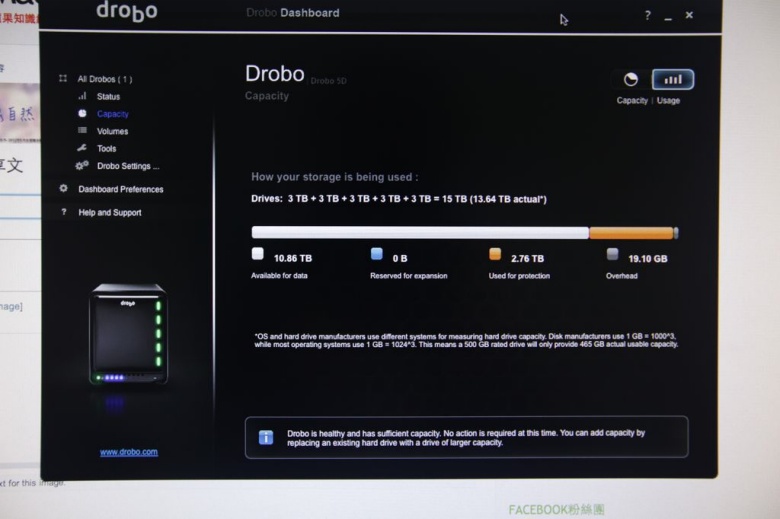The width and height of the screenshot is (780, 519).
Task: Click the Drobo Settings gears icon
Action: click(x=82, y=165)
